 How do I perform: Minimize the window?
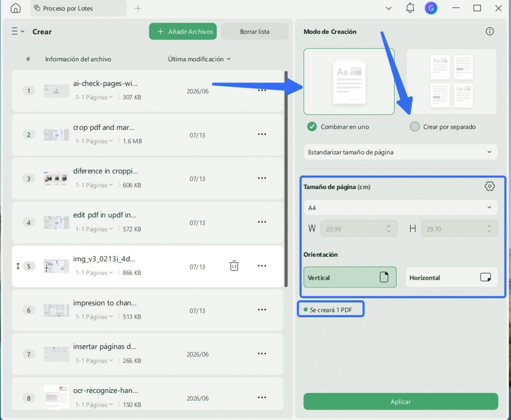coord(456,8)
